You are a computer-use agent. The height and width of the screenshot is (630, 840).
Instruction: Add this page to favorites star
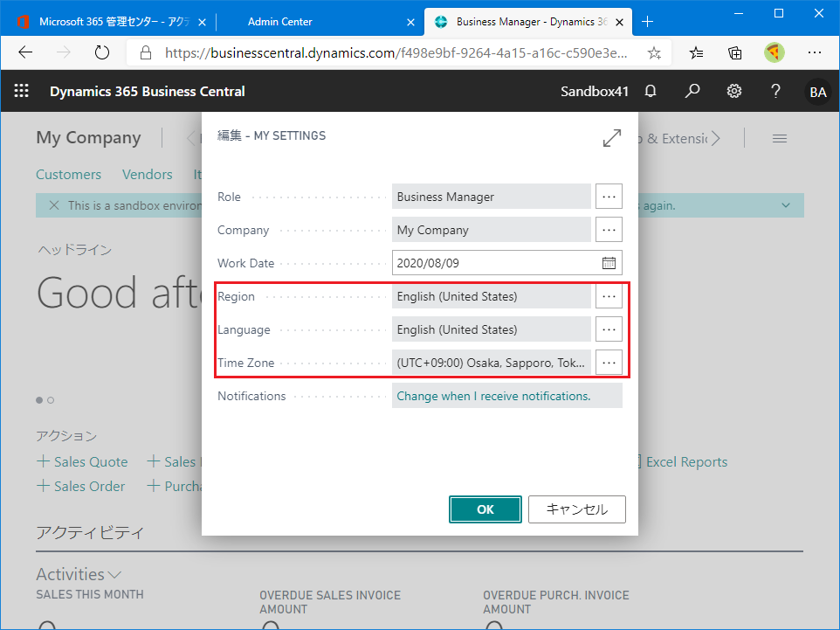click(x=654, y=52)
